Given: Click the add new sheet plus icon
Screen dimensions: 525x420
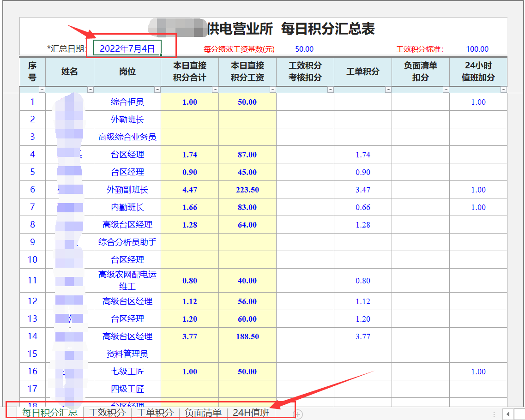Looking at the screenshot, I should pyautogui.click(x=298, y=414).
